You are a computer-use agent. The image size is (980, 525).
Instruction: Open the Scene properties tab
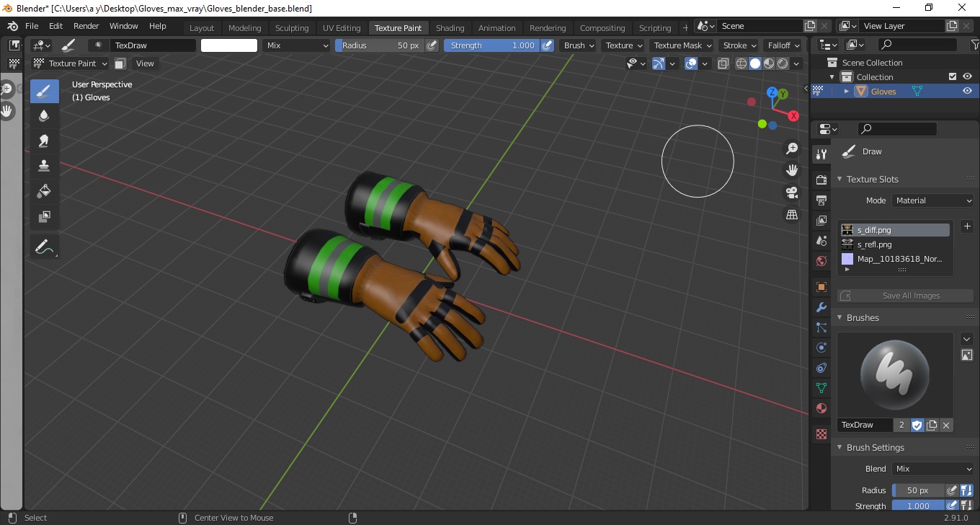pos(821,241)
